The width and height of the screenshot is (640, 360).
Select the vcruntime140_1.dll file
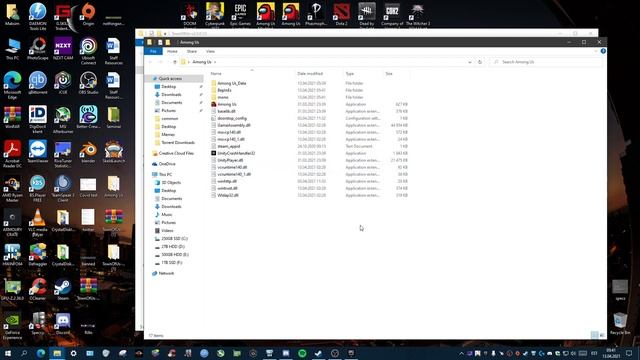234,174
